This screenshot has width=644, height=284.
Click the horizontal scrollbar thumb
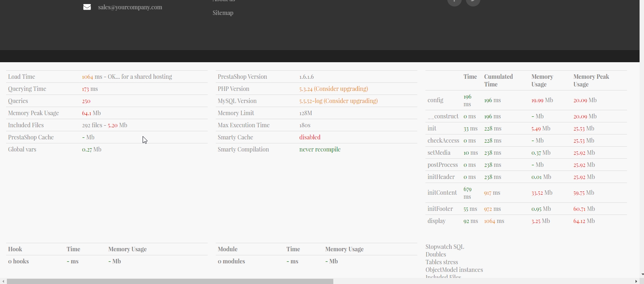click(x=170, y=281)
